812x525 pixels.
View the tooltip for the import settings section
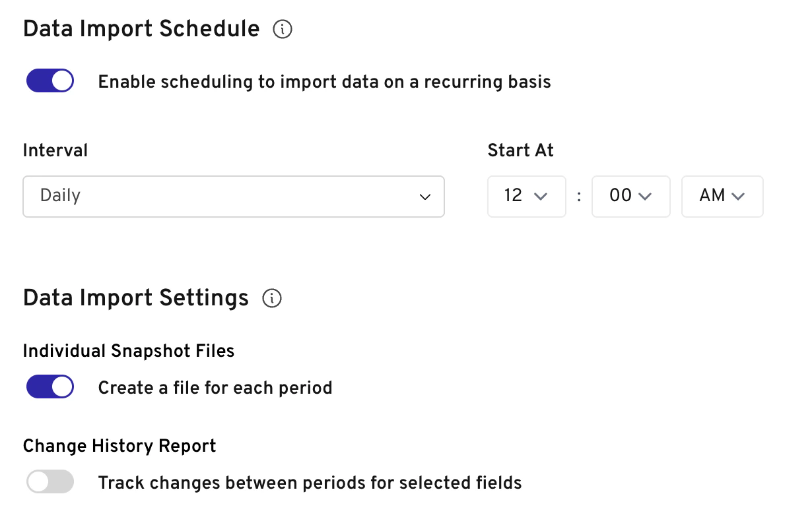click(271, 298)
